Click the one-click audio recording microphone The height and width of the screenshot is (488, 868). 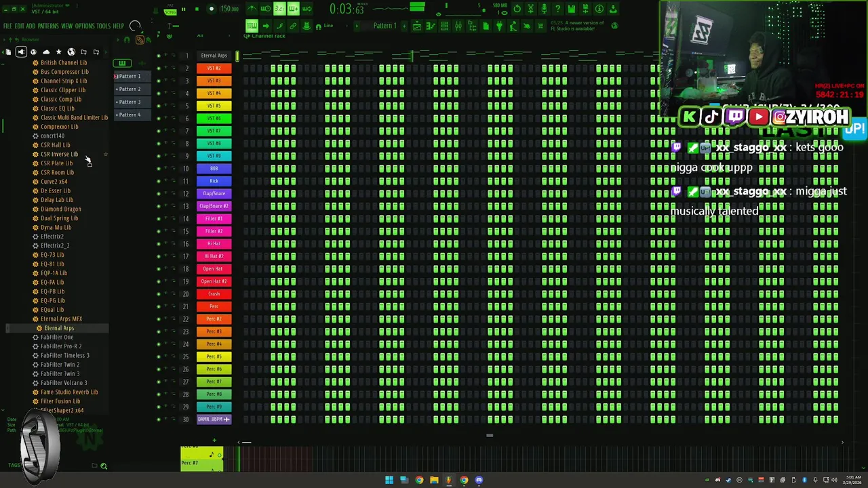pyautogui.click(x=545, y=9)
